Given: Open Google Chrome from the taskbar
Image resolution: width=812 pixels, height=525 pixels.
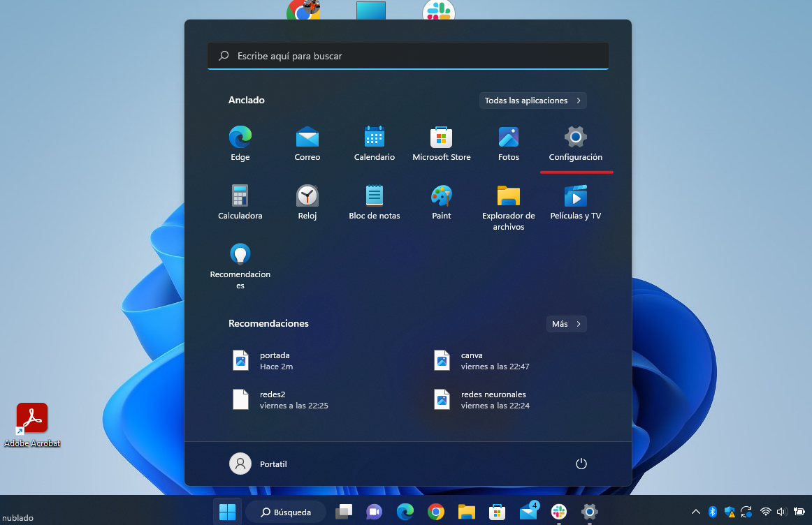Looking at the screenshot, I should [x=436, y=512].
